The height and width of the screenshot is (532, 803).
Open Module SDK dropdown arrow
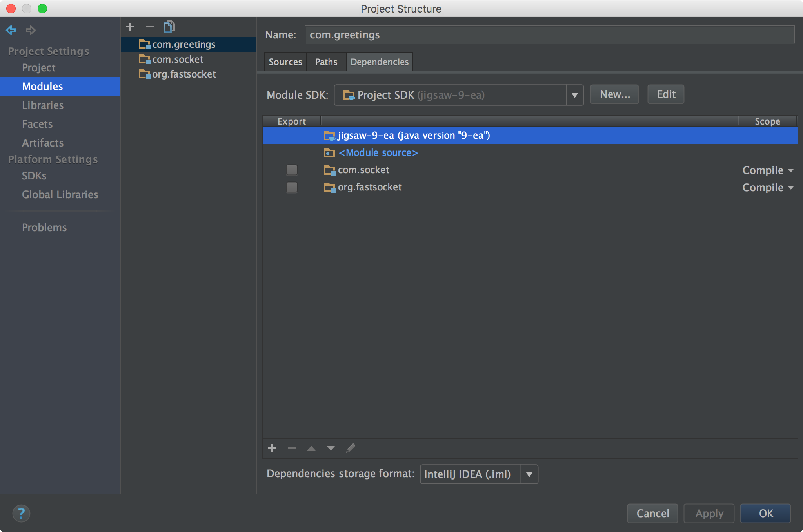[x=575, y=95]
